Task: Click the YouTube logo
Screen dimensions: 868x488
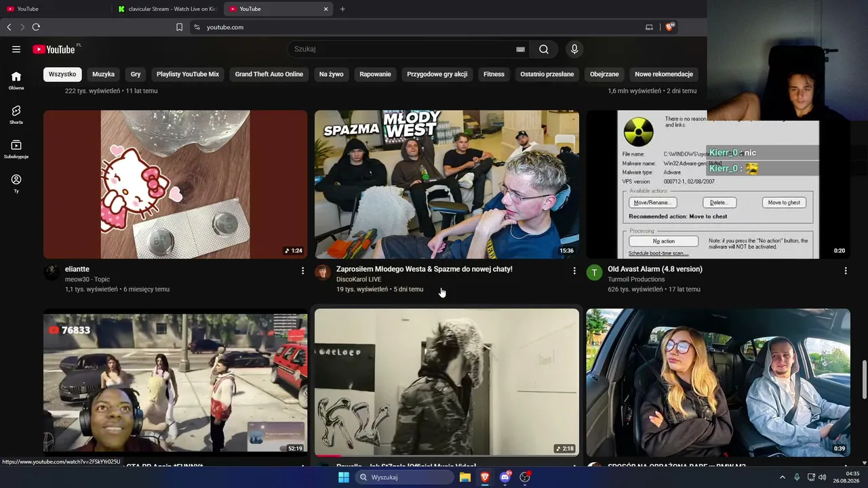Action: [54, 49]
